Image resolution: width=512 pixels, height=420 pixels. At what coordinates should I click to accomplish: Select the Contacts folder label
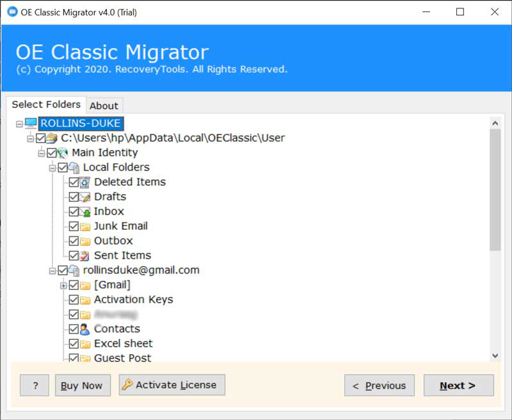[117, 329]
